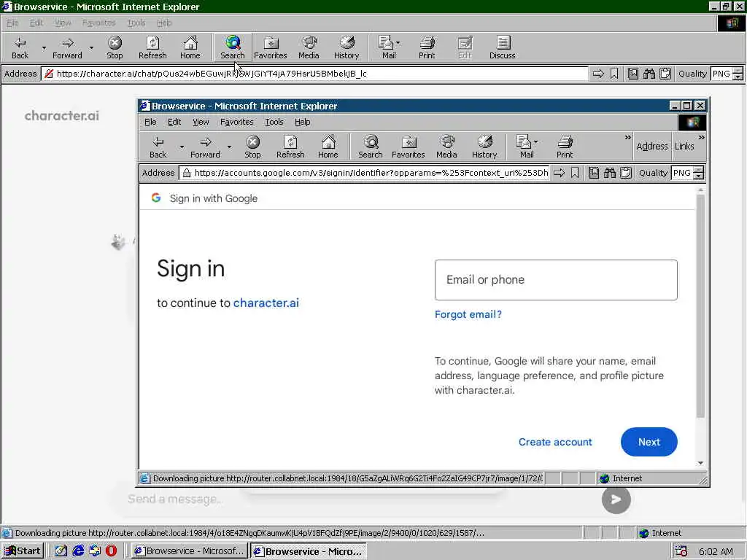Image resolution: width=747 pixels, height=560 pixels.
Task: Click the Go arrow beside the inner address bar
Action: [560, 173]
